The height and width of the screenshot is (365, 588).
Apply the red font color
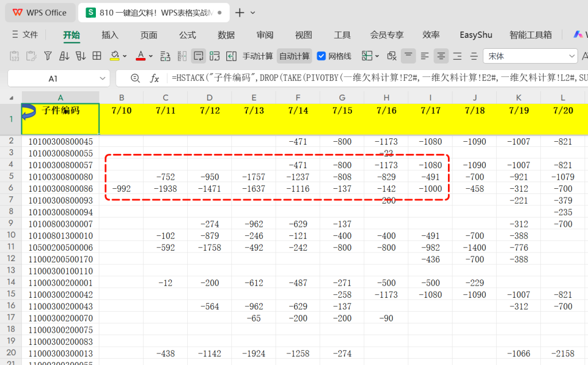click(141, 56)
